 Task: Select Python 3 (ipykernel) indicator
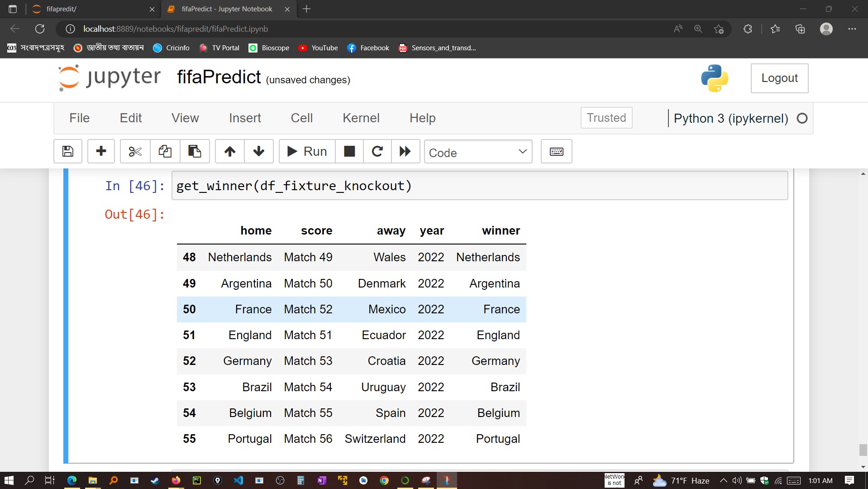730,118
